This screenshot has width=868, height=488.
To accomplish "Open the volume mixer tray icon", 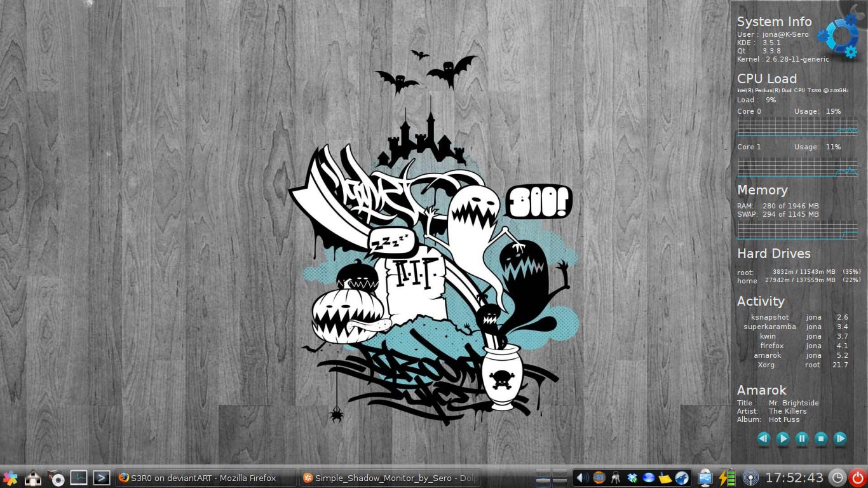I will [x=583, y=478].
